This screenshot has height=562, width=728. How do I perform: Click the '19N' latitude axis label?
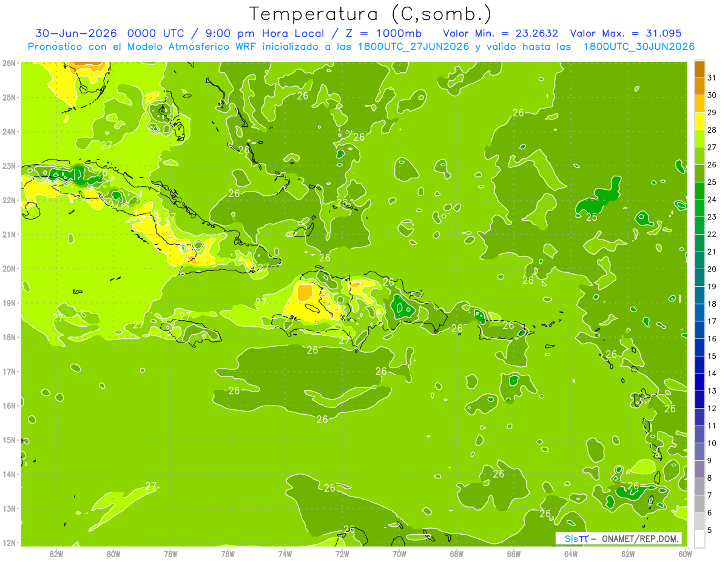(9, 303)
